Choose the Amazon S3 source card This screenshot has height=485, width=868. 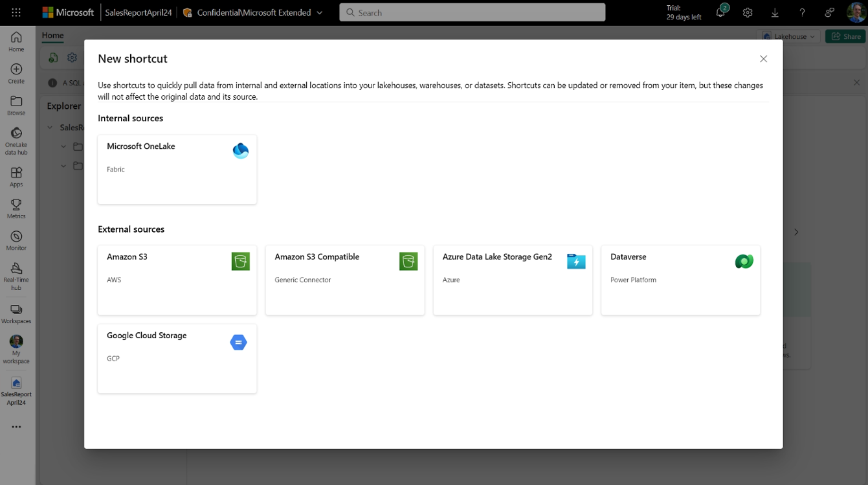(x=177, y=280)
